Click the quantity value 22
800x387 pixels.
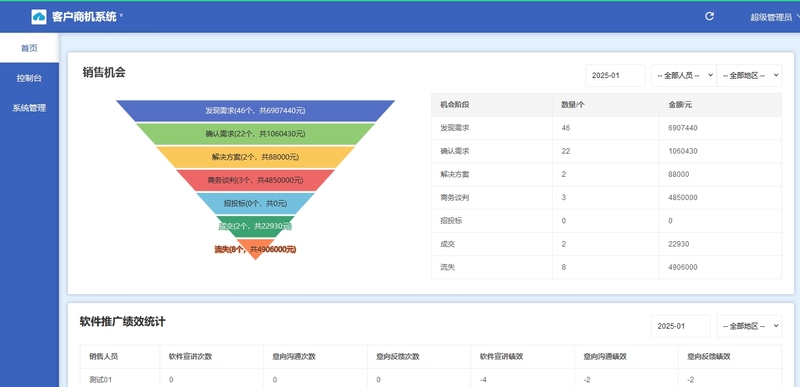(x=565, y=151)
